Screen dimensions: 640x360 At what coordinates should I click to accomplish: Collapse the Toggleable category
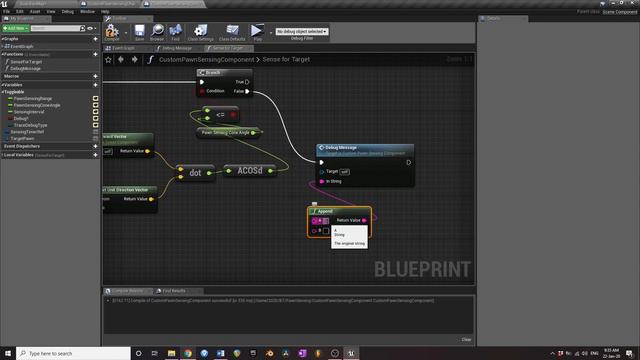tap(3, 92)
